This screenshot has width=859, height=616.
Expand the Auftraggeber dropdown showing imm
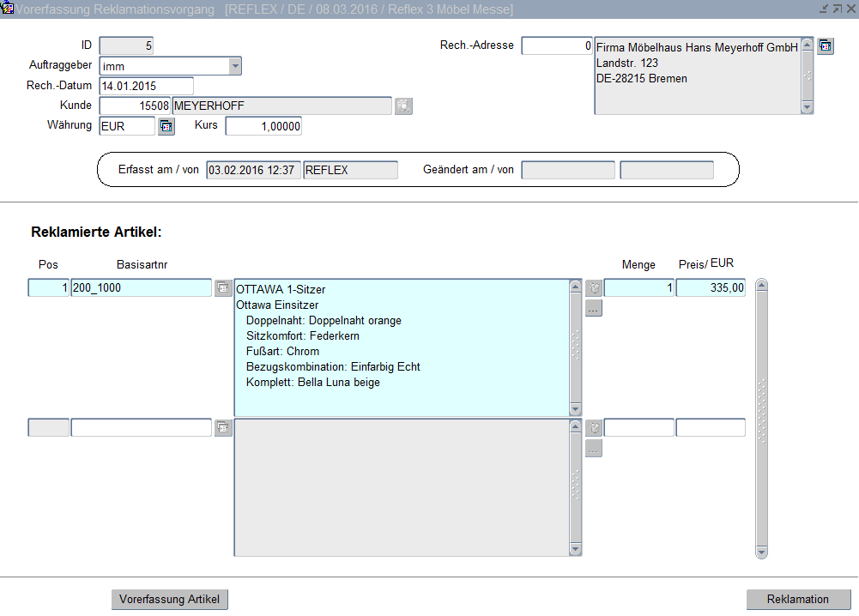point(235,66)
